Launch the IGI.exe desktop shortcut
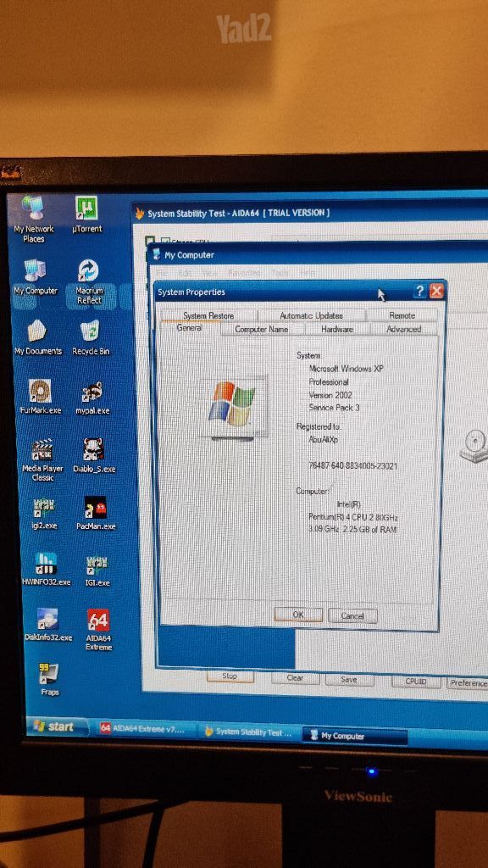The width and height of the screenshot is (488, 868). pos(97,570)
